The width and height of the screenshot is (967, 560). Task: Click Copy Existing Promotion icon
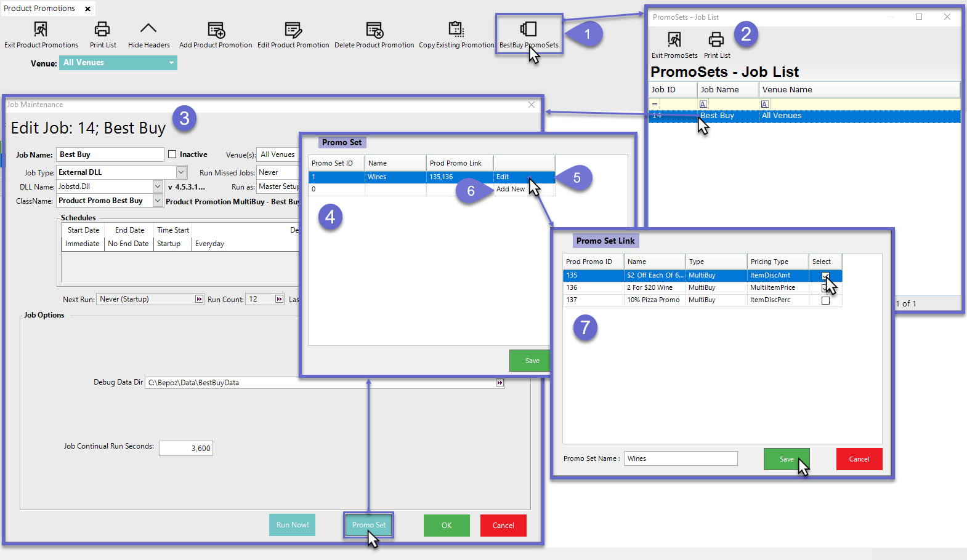tap(456, 29)
